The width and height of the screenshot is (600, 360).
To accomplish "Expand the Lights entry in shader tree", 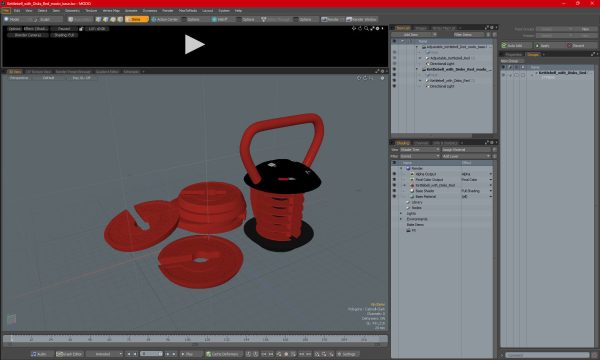I will 401,213.
